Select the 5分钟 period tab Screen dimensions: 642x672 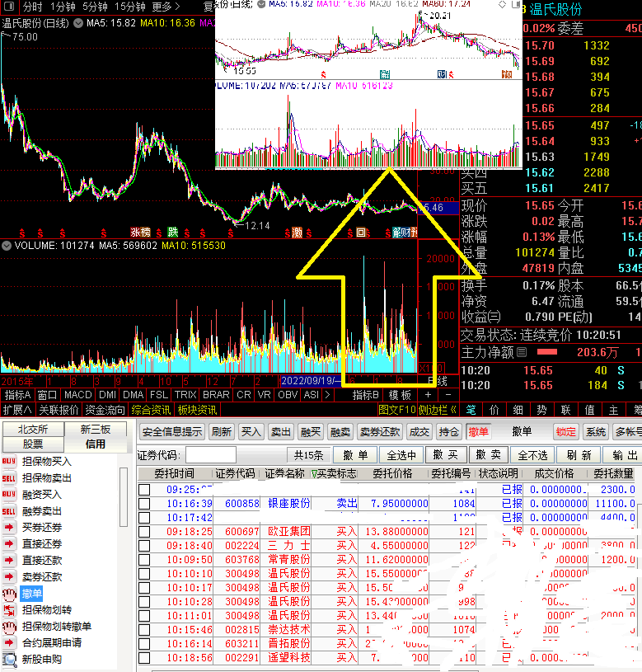click(x=95, y=7)
